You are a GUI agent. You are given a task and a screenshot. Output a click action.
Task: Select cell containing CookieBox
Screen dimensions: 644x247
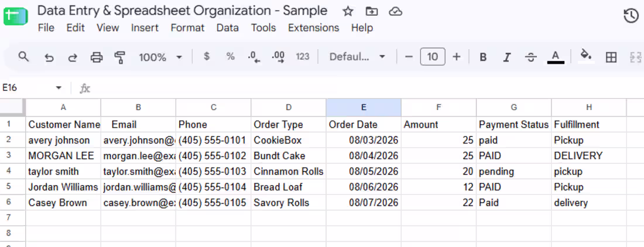[x=289, y=140]
